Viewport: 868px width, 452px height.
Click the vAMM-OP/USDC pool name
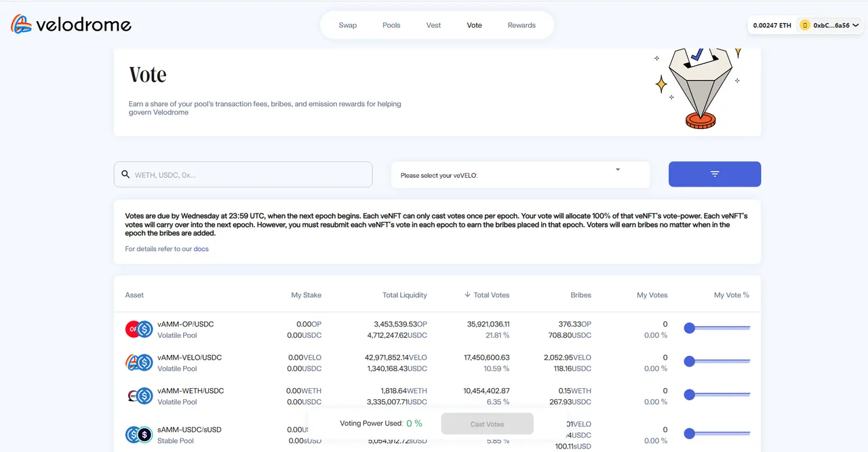[186, 324]
